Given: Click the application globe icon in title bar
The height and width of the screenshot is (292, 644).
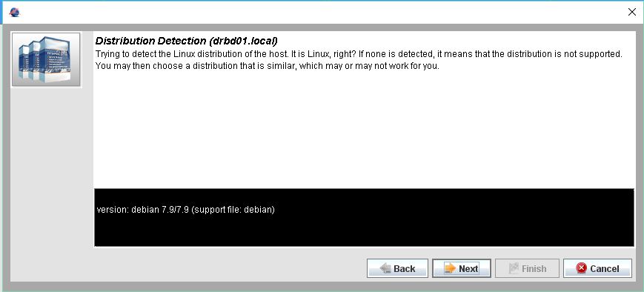Looking at the screenshot, I should click(14, 12).
